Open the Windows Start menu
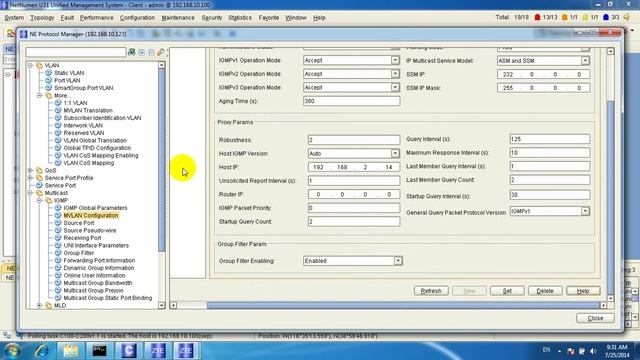The image size is (640, 360). [x=12, y=351]
